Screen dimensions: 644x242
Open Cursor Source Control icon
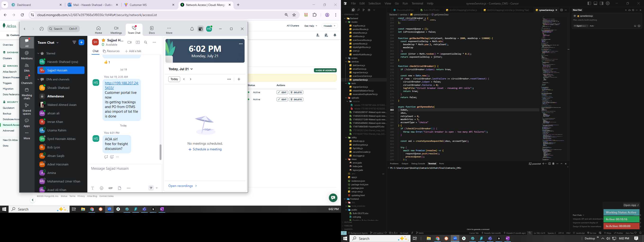pos(363,10)
